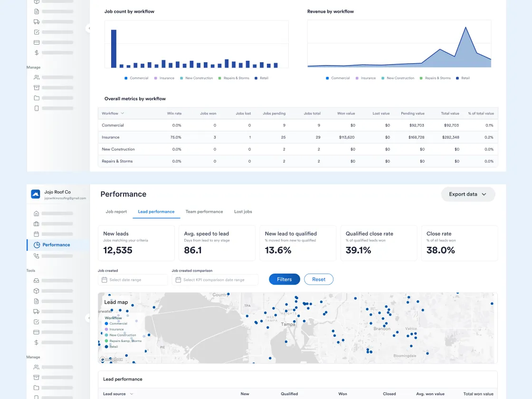Collapse sidebar arrow beside the Lead map
This screenshot has height=399, width=532.
pyautogui.click(x=88, y=318)
